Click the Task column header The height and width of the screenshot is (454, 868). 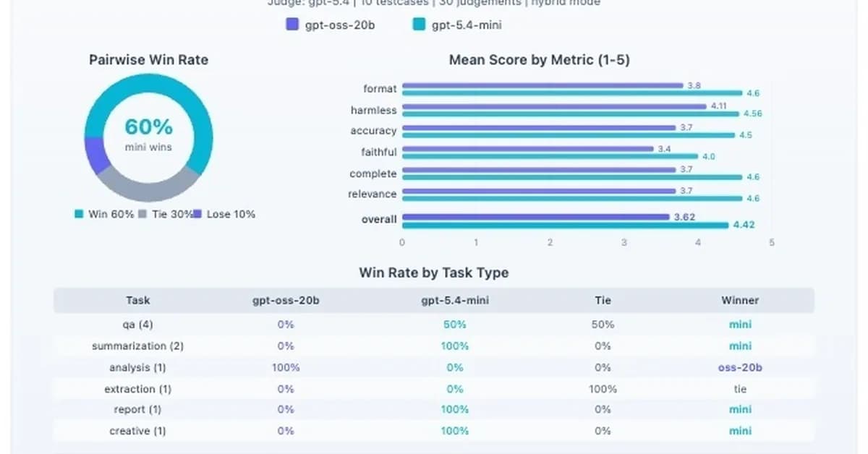tap(137, 300)
